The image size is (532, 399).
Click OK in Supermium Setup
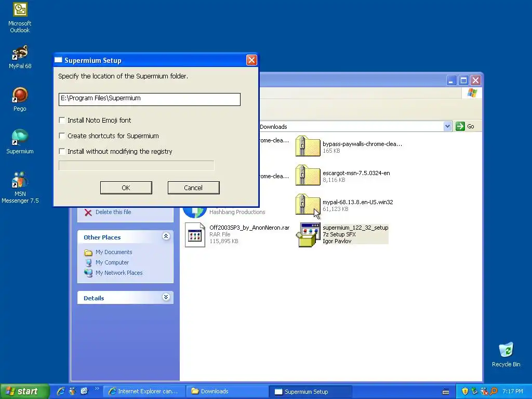[126, 188]
